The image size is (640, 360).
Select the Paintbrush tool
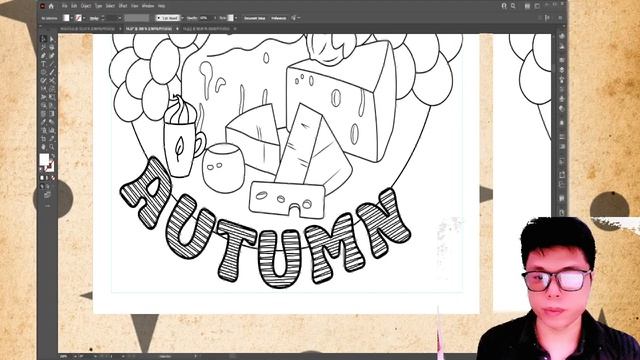[52, 72]
